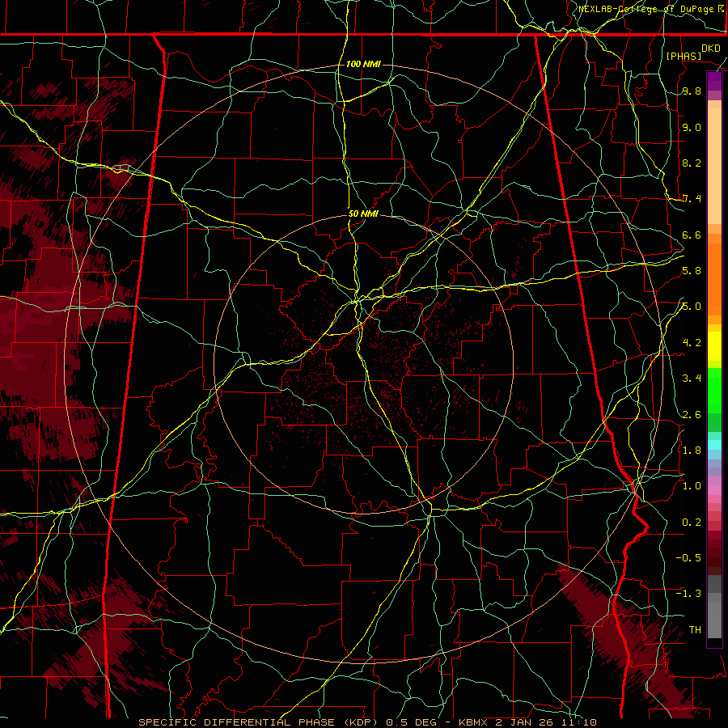Screen dimensions: 728x728
Task: Pick the cyan band of the color scale
Action: [714, 445]
